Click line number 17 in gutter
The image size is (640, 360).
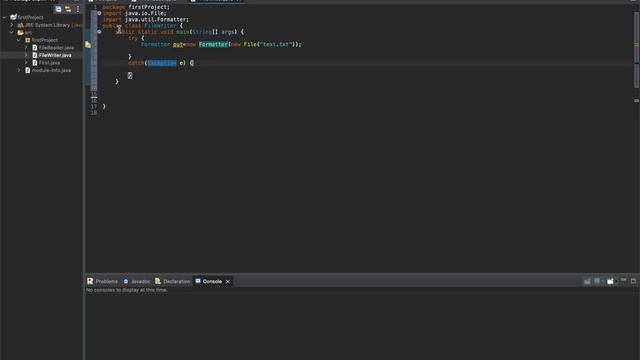[94, 107]
